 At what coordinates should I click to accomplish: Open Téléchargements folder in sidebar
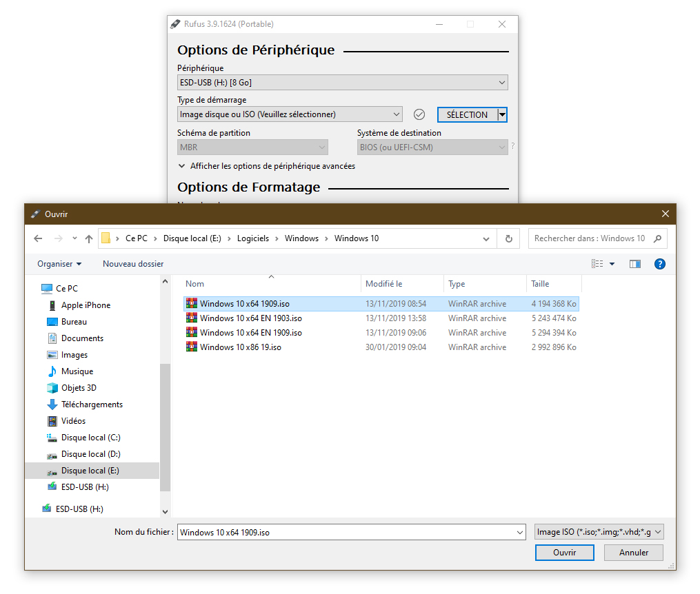click(92, 404)
